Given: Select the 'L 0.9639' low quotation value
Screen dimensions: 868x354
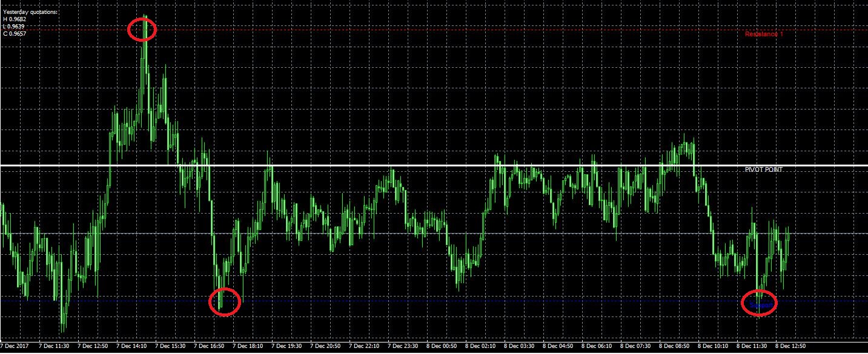Looking at the screenshot, I should coord(15,27).
